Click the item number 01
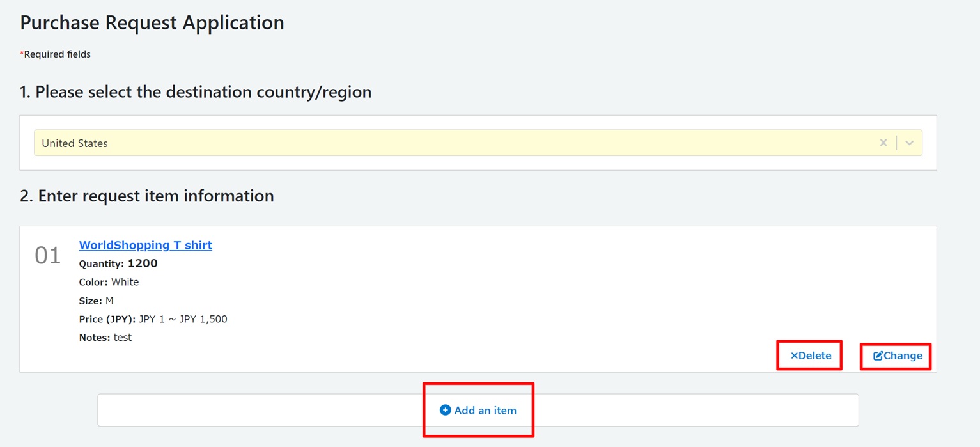The width and height of the screenshot is (980, 447). tap(48, 255)
